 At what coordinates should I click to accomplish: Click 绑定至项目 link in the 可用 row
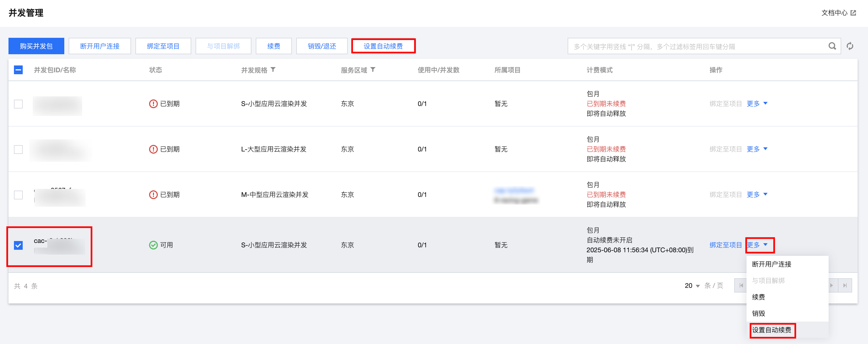pyautogui.click(x=725, y=245)
